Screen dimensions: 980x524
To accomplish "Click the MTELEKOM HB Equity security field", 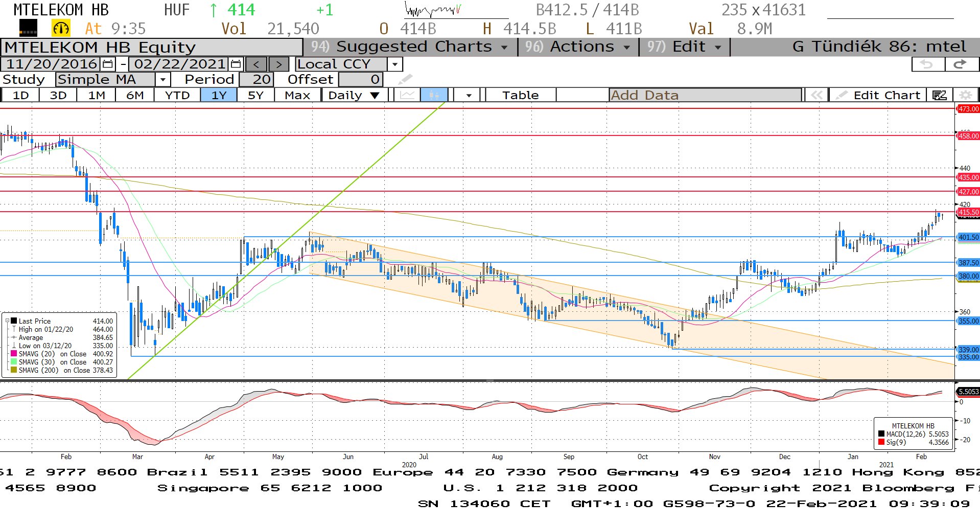I will tap(152, 47).
